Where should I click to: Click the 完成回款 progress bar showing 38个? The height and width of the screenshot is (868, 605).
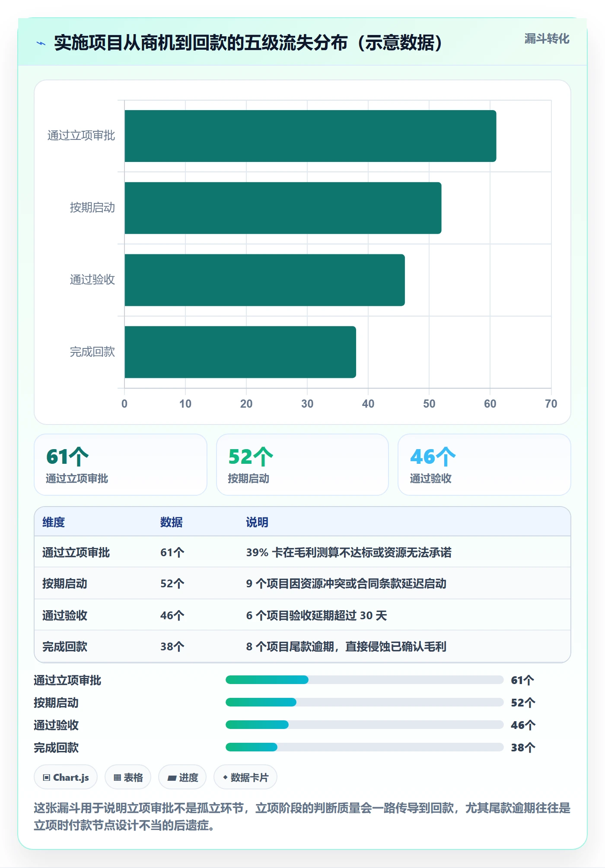[364, 747]
